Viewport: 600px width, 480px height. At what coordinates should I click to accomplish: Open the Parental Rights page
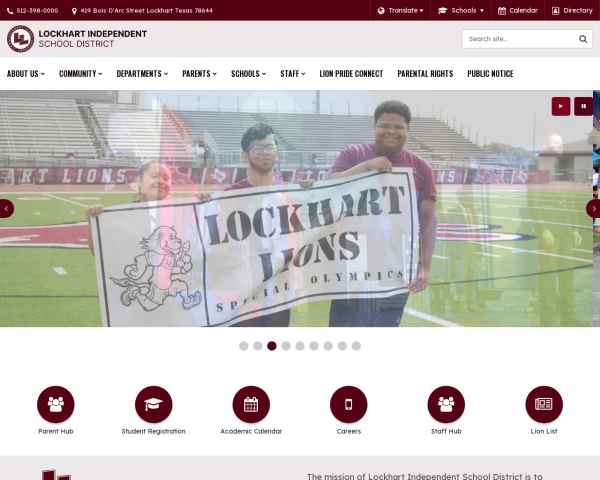coord(425,73)
